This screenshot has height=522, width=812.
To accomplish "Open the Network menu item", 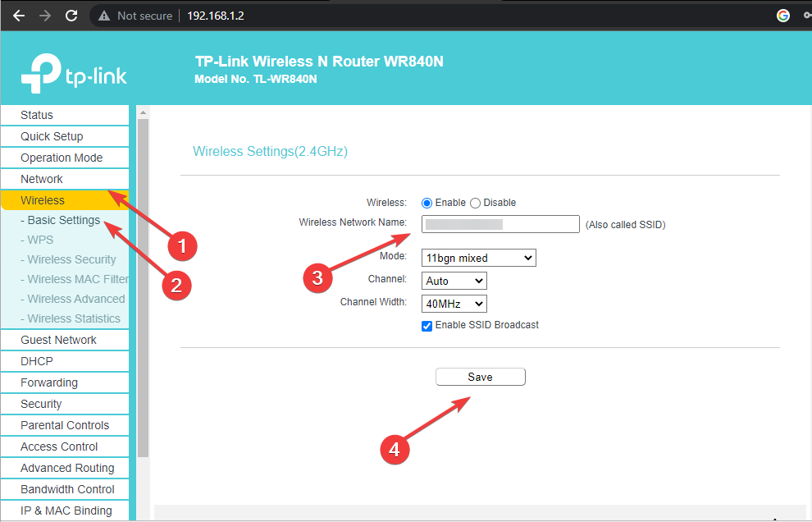I will pos(65,179).
